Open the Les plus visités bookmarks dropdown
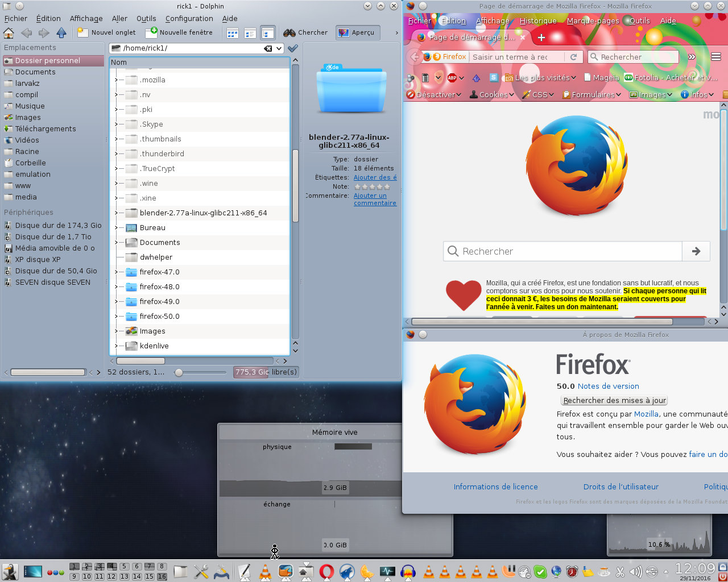Screen dimensions: 728x582 541,78
